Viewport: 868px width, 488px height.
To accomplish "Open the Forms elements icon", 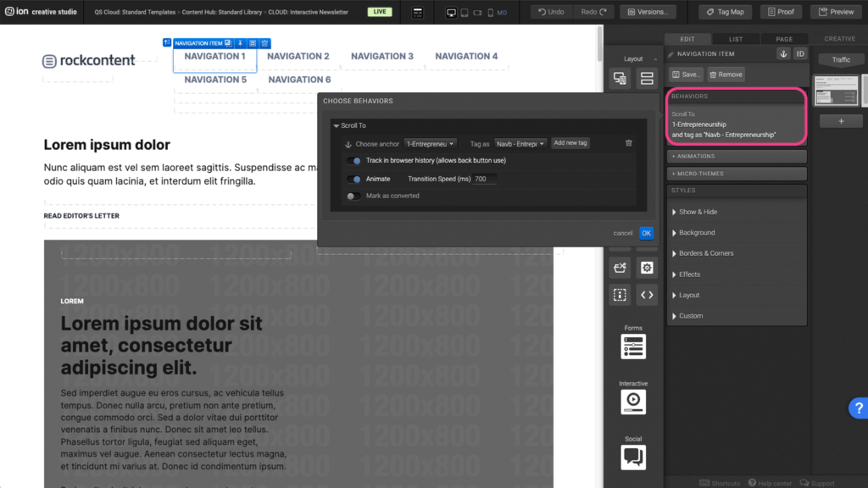I will tap(633, 347).
